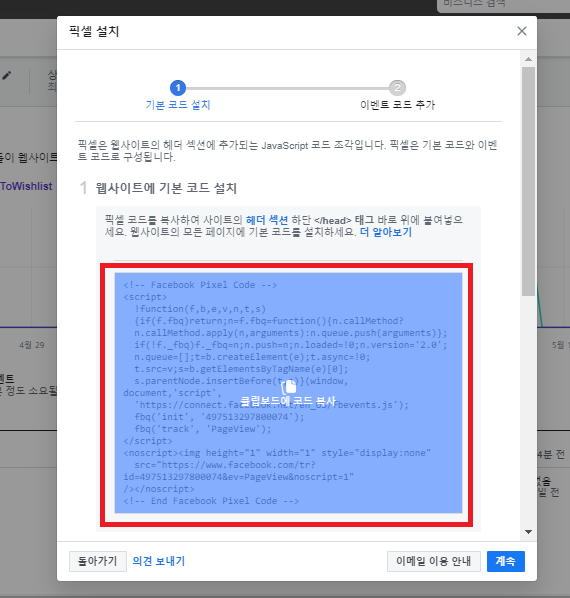Click the business search field in background page
The height and width of the screenshot is (598, 570).
(x=503, y=5)
